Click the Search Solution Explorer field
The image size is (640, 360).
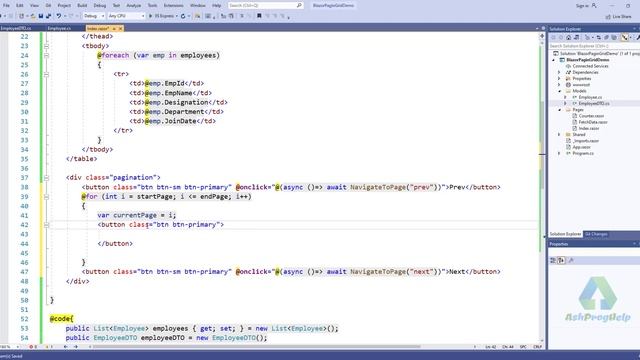[x=594, y=46]
